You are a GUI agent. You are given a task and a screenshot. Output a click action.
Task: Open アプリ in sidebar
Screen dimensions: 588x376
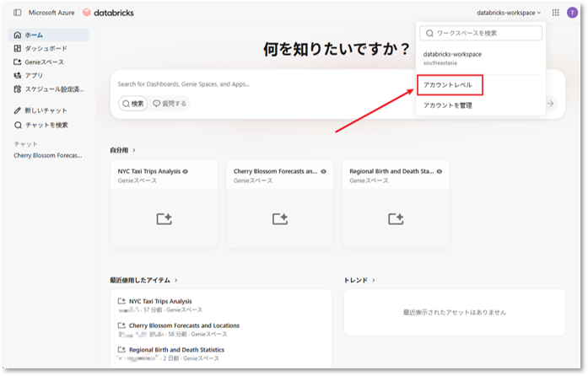tap(49, 75)
